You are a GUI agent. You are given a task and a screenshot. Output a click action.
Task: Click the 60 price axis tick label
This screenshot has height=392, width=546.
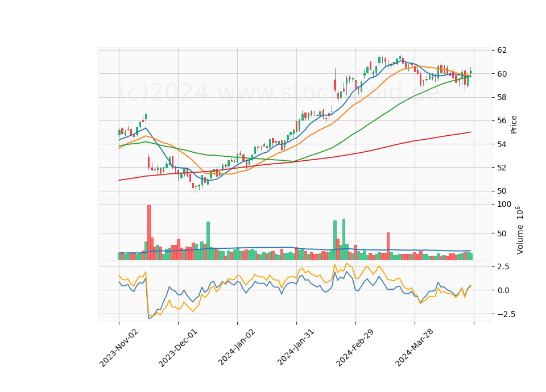502,74
